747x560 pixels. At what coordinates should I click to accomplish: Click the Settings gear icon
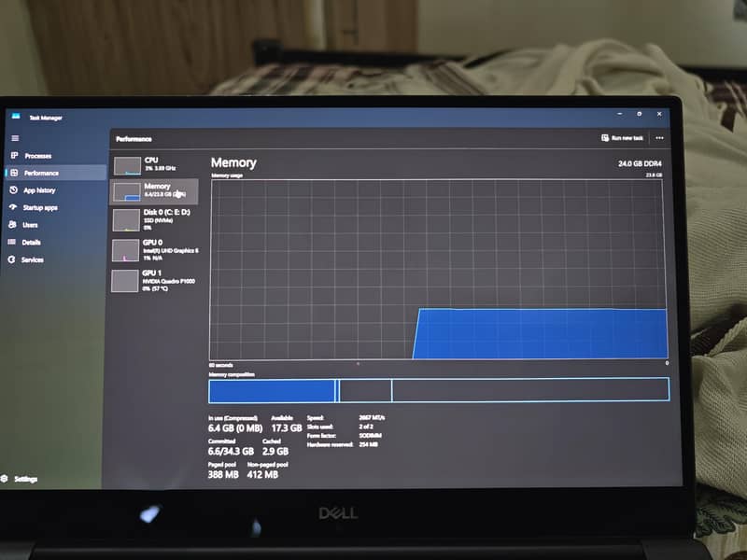coord(5,479)
